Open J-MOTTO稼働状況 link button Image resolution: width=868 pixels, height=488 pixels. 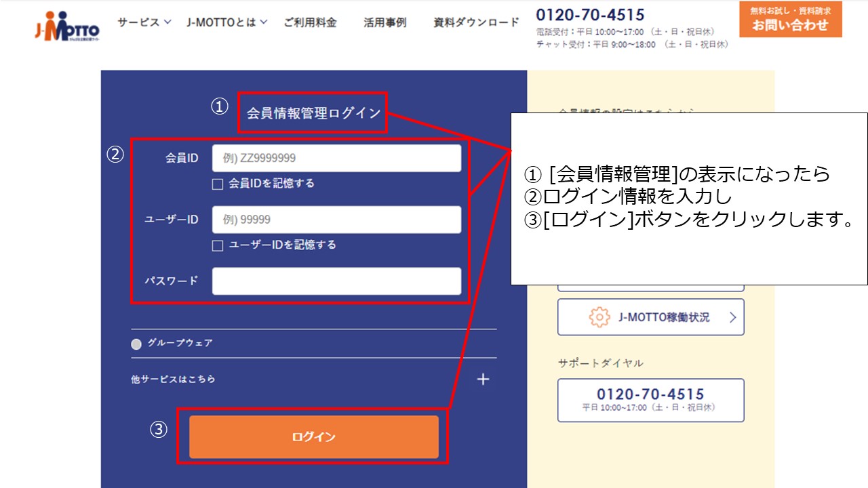651,317
